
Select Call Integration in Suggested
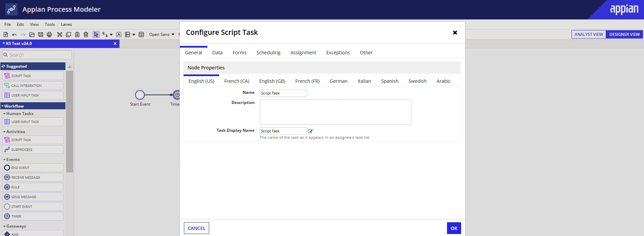[x=33, y=86]
